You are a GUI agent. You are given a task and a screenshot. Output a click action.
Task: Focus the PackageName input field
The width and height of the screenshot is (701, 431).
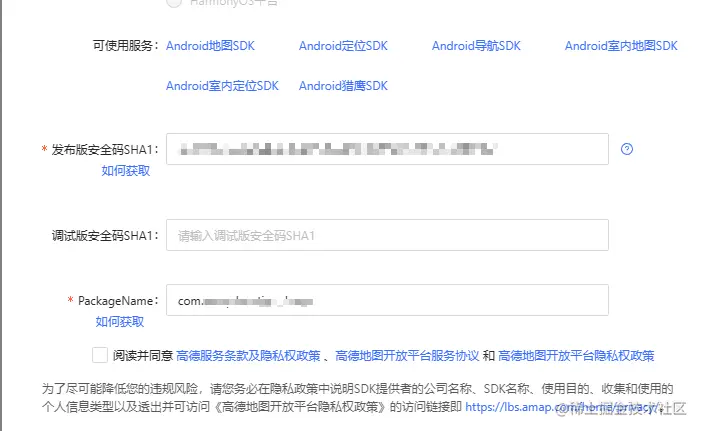(387, 300)
